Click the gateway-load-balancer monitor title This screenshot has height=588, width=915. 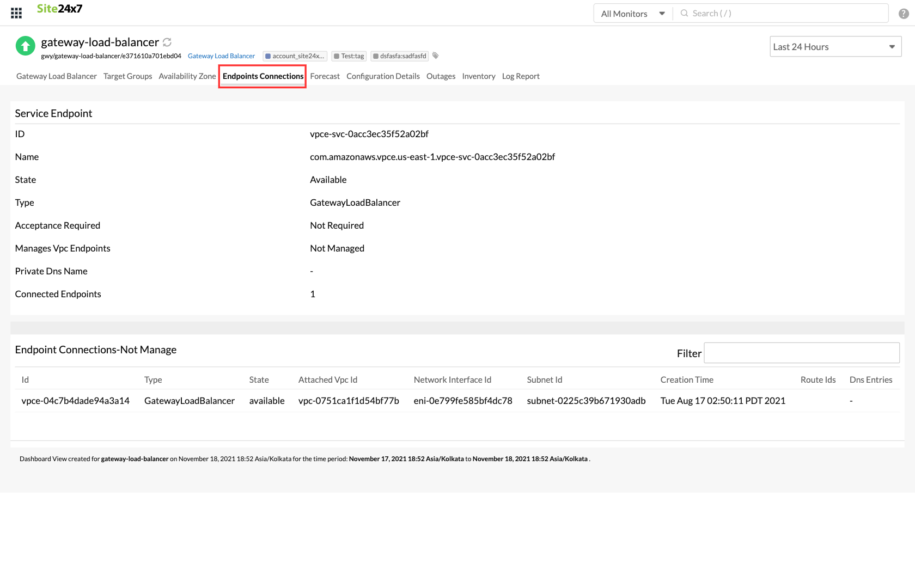[x=100, y=42]
